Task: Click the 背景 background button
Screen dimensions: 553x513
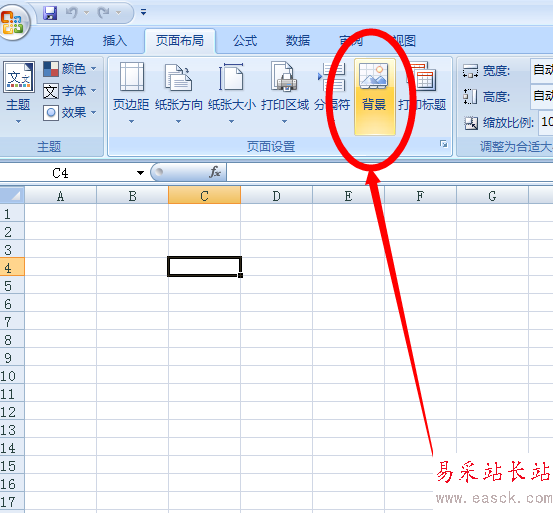Action: tap(375, 97)
